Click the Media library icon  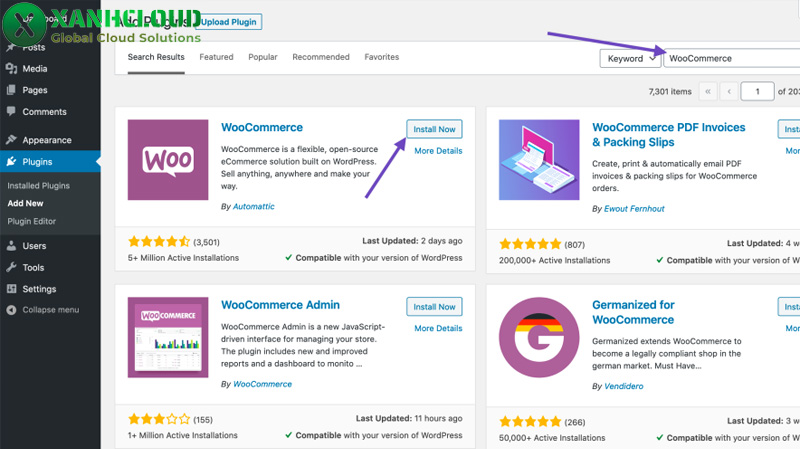11,69
